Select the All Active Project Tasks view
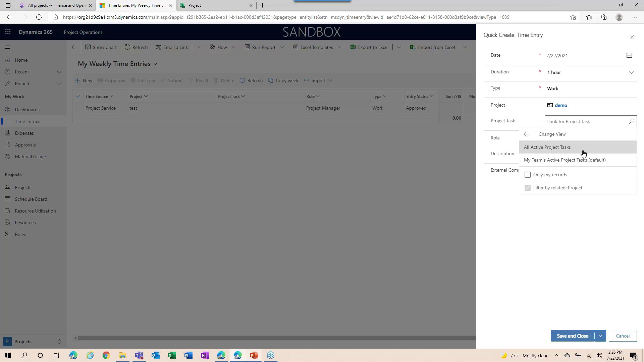644x362 pixels. pyautogui.click(x=547, y=147)
